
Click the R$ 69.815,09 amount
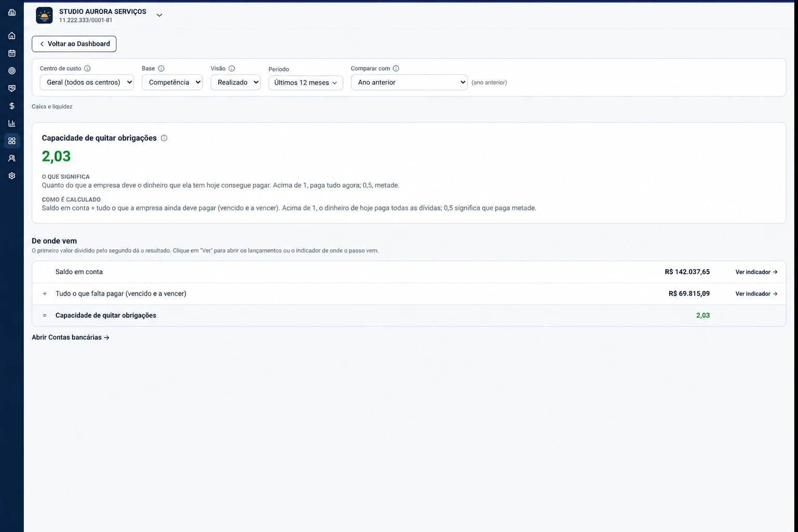click(689, 294)
